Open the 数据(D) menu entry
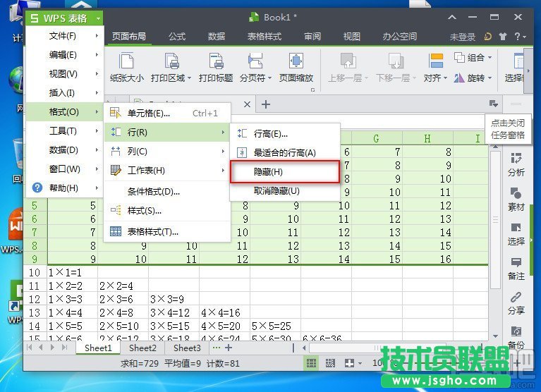The width and height of the screenshot is (541, 392). tap(65, 150)
